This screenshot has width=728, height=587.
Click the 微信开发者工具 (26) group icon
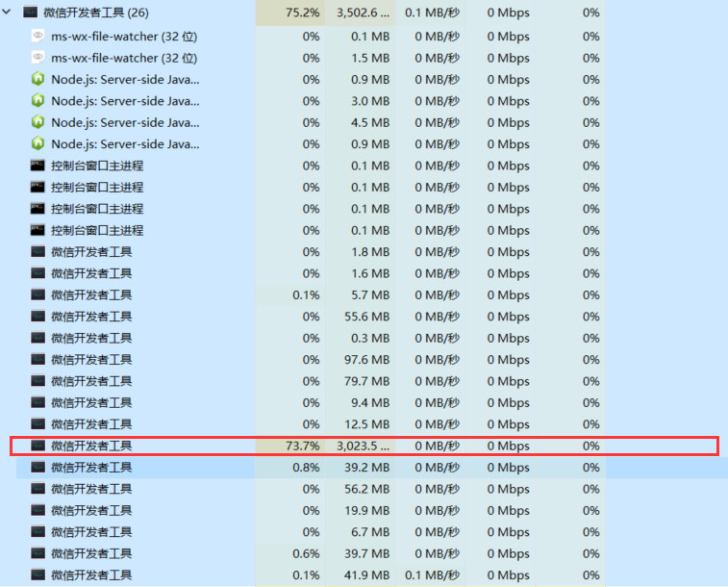coord(30,13)
